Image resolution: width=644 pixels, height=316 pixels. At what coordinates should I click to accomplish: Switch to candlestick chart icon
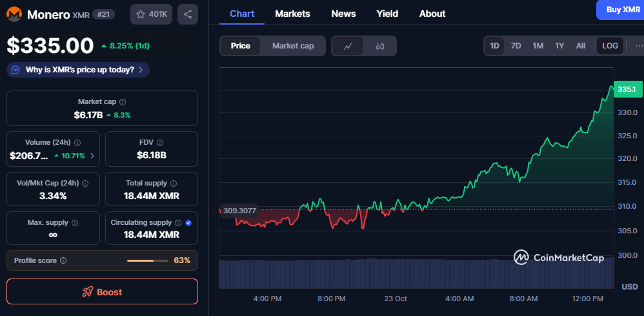380,46
